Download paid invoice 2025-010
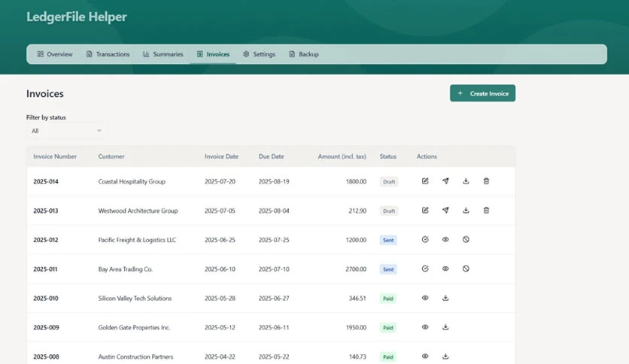This screenshot has width=629, height=364. click(445, 298)
